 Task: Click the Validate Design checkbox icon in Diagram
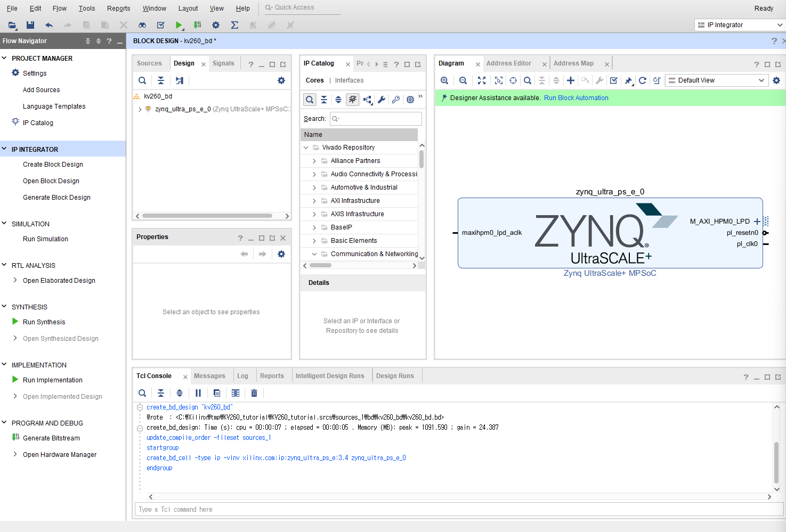(614, 80)
